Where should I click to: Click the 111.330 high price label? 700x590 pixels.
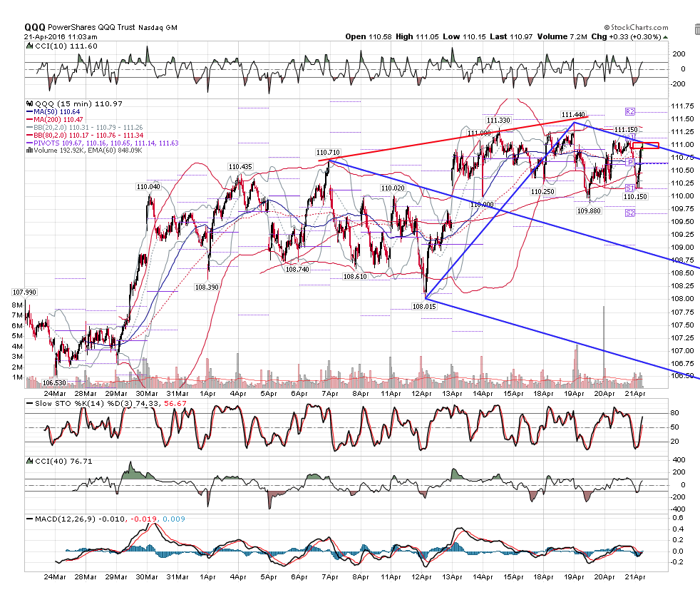point(498,120)
